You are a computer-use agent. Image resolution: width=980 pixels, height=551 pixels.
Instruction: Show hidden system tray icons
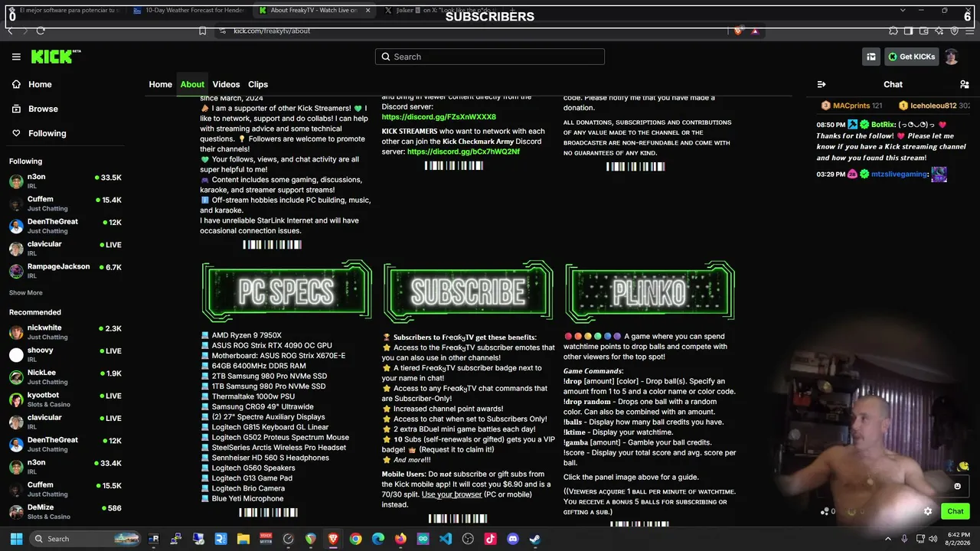[888, 539]
